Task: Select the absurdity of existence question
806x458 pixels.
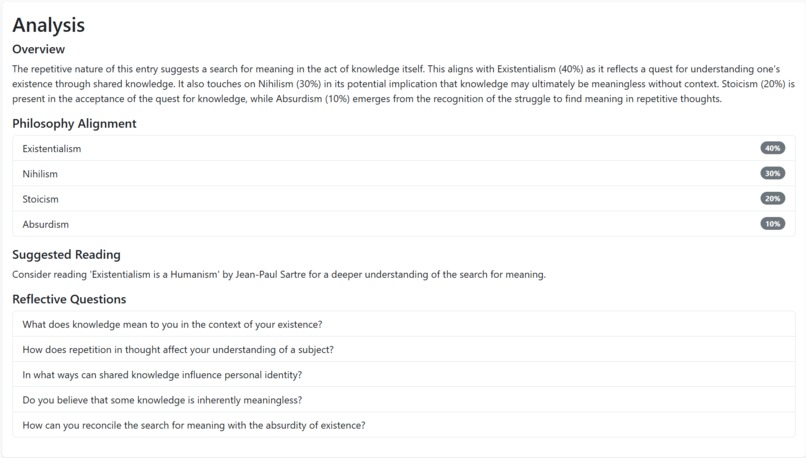Action: point(404,425)
